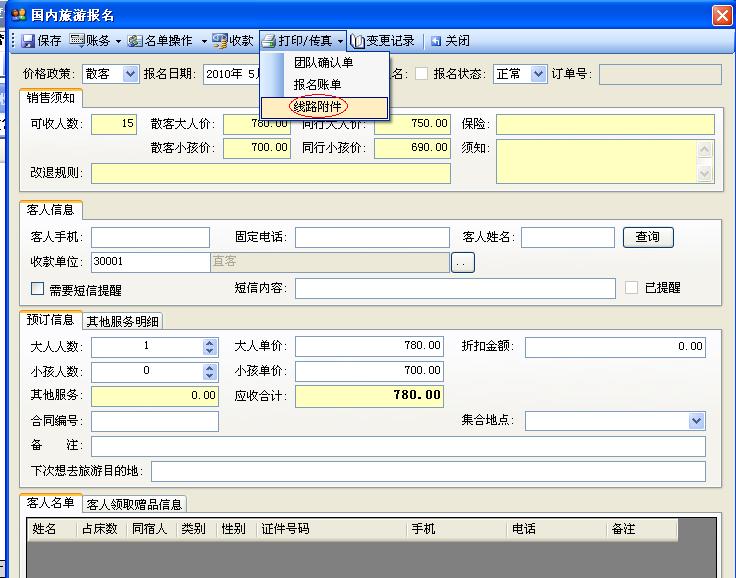Click the 关闭 toolbar icon
This screenshot has height=578, width=736.
(436, 41)
